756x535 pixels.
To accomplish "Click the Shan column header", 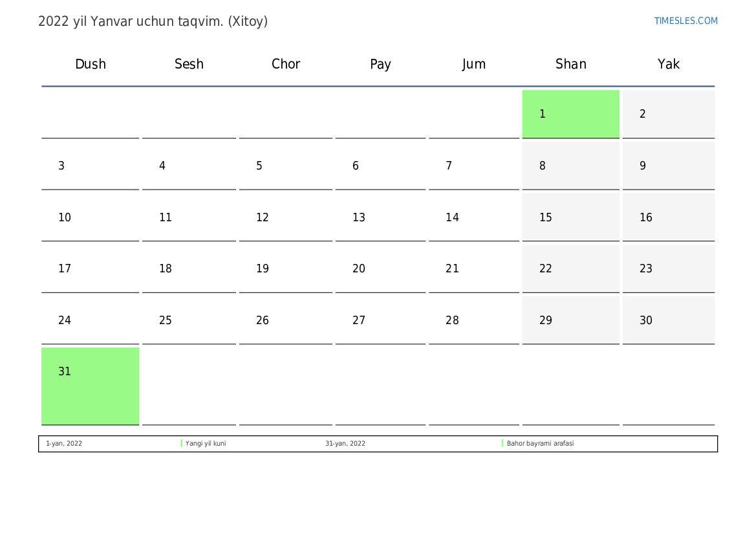I will point(570,64).
